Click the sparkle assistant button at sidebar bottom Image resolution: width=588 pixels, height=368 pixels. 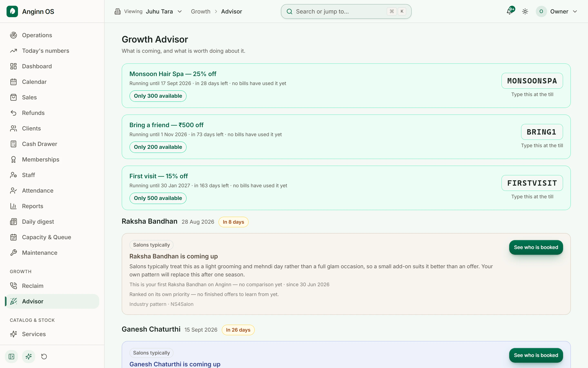pyautogui.click(x=29, y=357)
